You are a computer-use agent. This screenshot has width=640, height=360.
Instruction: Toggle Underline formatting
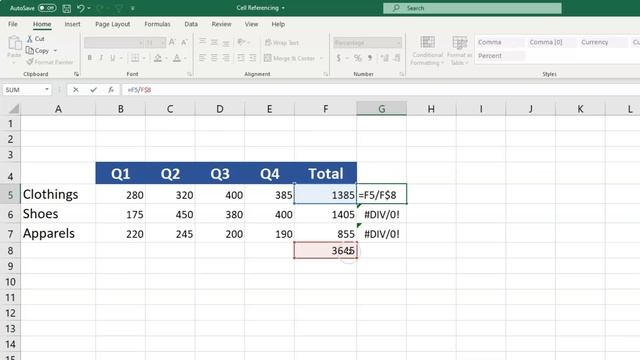[113, 58]
